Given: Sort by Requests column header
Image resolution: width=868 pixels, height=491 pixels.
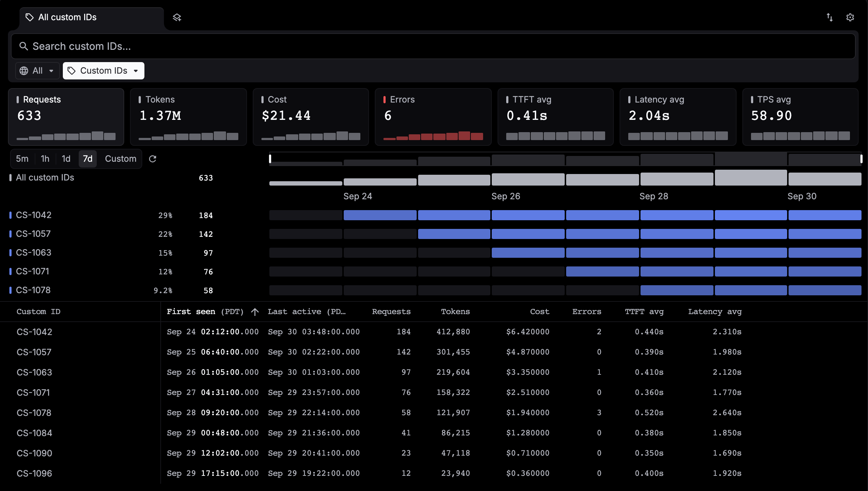Looking at the screenshot, I should click(391, 312).
